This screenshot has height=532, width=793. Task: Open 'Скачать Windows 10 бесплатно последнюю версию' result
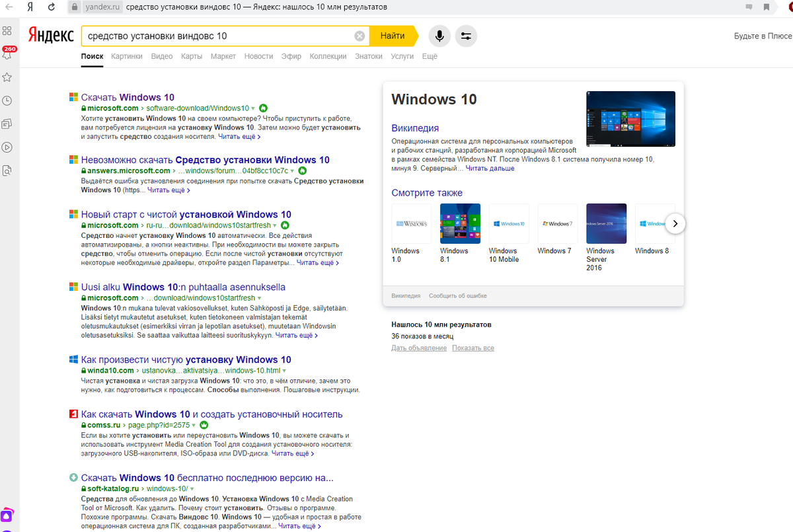[x=207, y=478]
